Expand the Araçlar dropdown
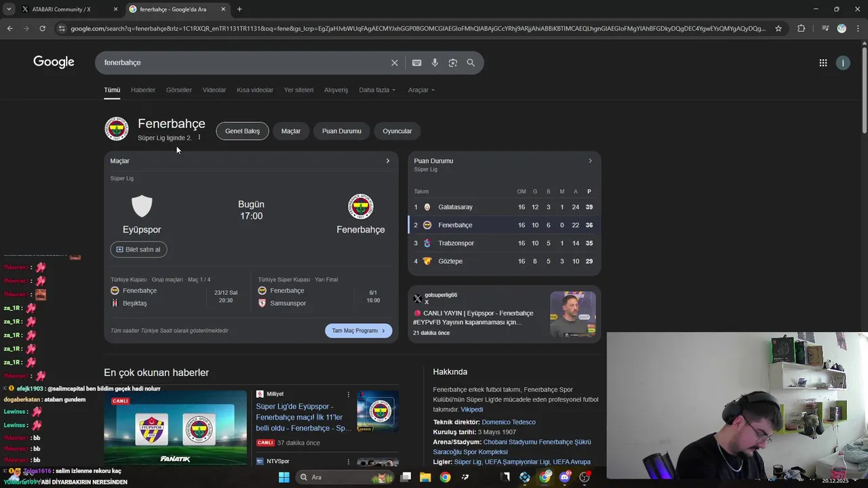Viewport: 868px width, 488px height. pyautogui.click(x=421, y=89)
